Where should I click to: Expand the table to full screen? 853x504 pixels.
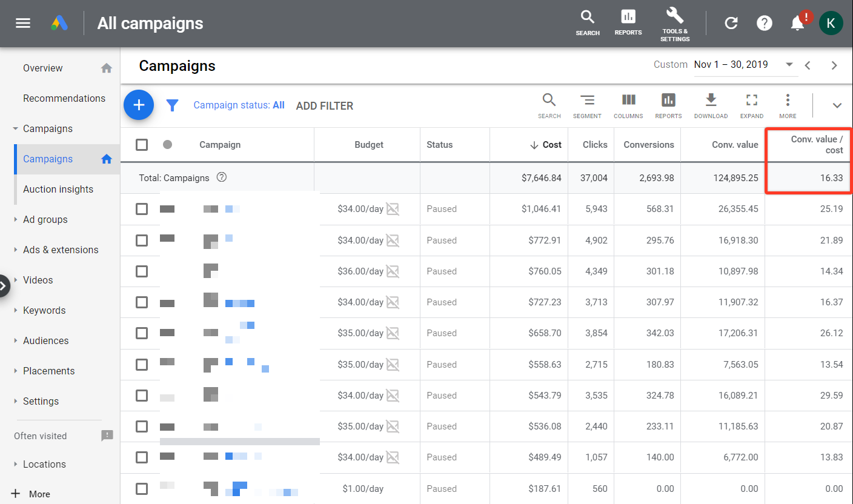click(751, 105)
